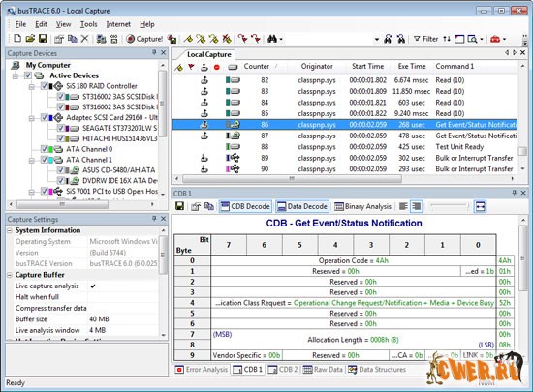Toggle SiS 180 RAID Controller checkbox

(45, 86)
